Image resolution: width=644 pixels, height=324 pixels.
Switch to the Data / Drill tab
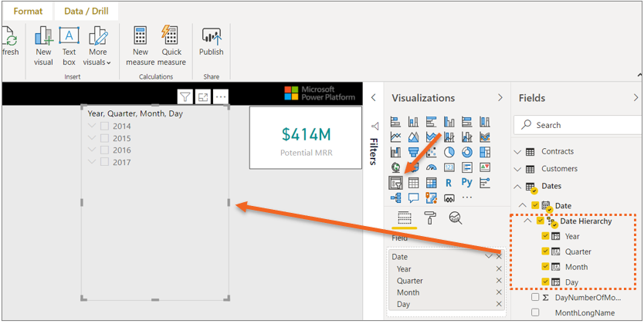tap(86, 11)
